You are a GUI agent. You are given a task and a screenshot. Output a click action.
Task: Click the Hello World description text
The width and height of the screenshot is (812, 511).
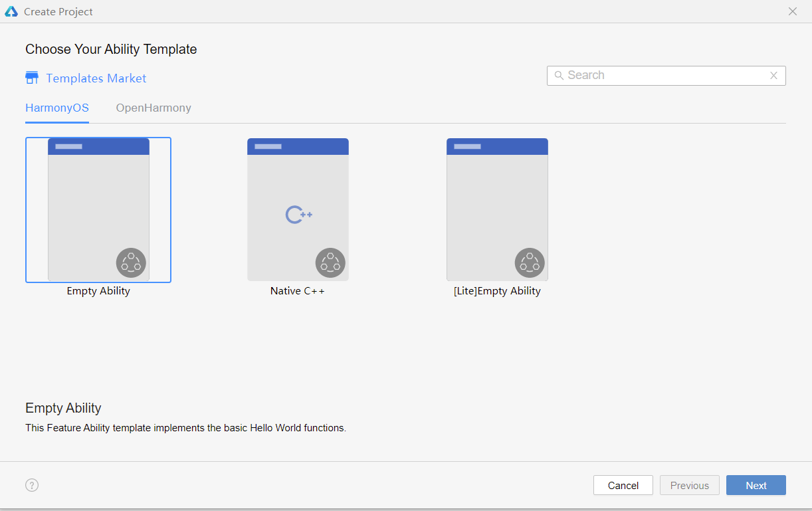click(x=186, y=428)
